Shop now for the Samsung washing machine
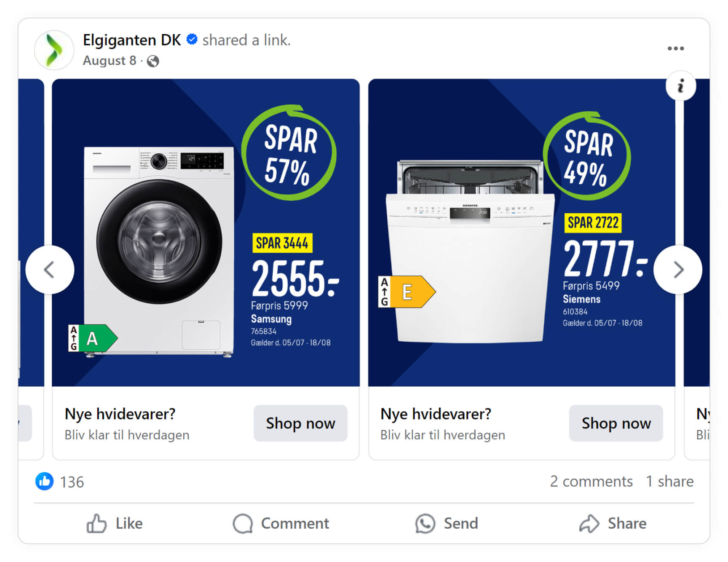This screenshot has height=562, width=728. (300, 423)
